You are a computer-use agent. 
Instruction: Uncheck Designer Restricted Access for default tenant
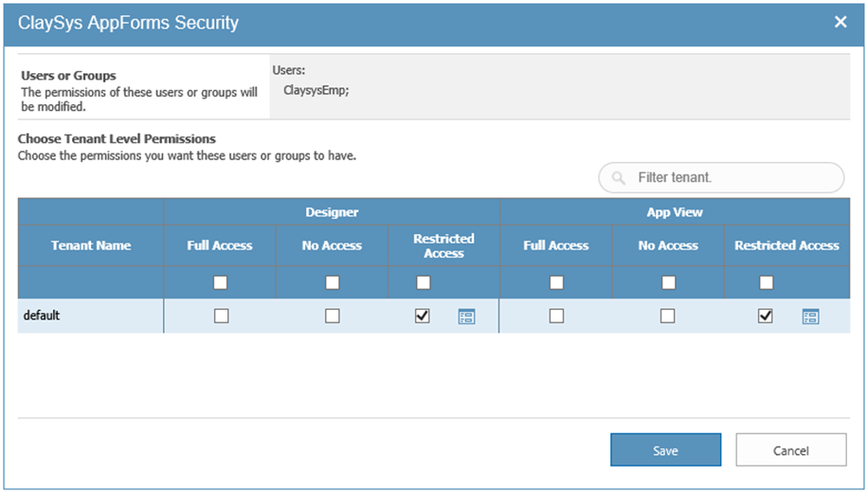pyautogui.click(x=423, y=317)
